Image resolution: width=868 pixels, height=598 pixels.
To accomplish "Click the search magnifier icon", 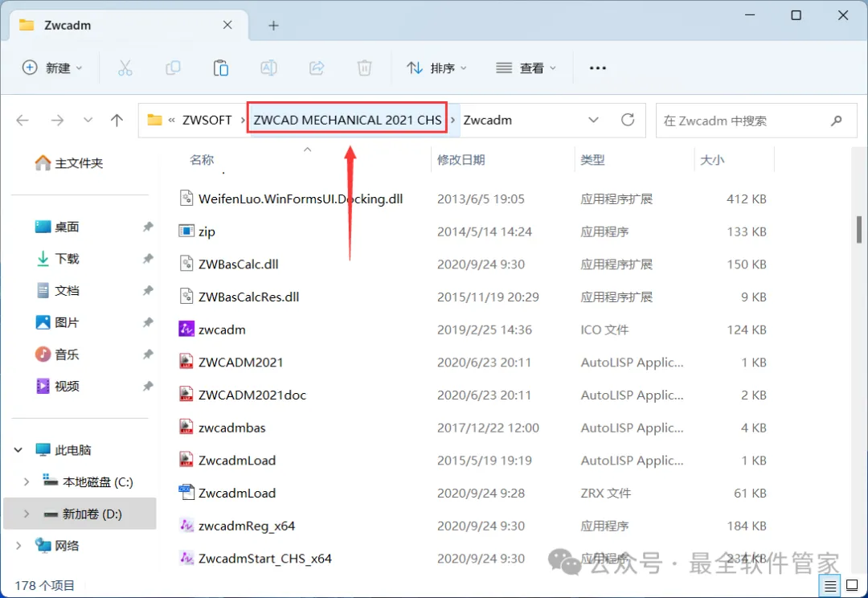I will coord(837,120).
